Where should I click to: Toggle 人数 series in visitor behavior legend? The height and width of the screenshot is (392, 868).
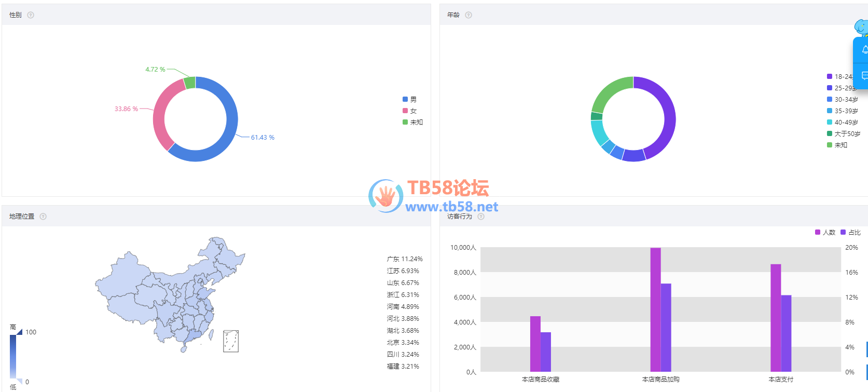click(x=825, y=232)
